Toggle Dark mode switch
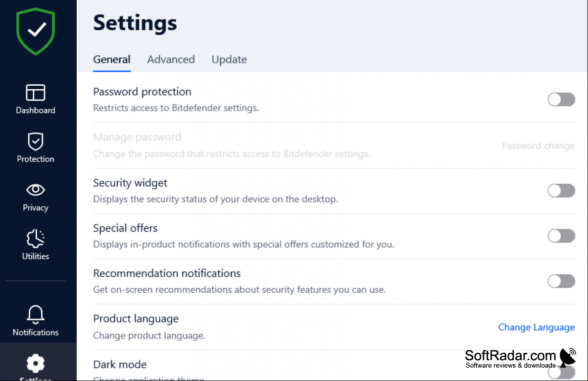The image size is (588, 381). [561, 373]
